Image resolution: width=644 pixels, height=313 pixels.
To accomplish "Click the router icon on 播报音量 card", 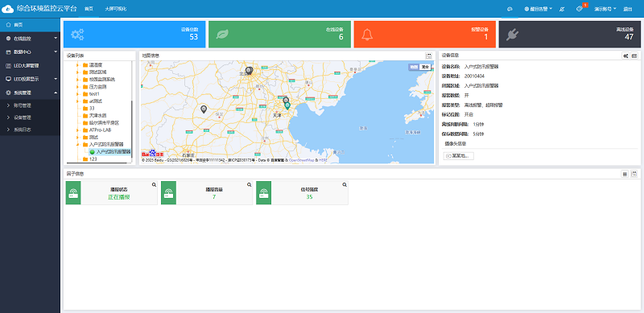I will [168, 192].
